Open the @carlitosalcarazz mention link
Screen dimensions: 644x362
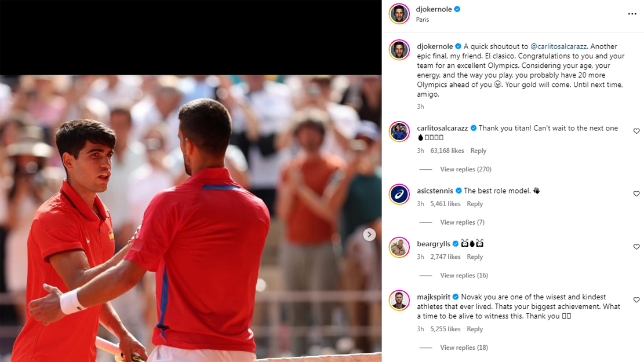559,46
